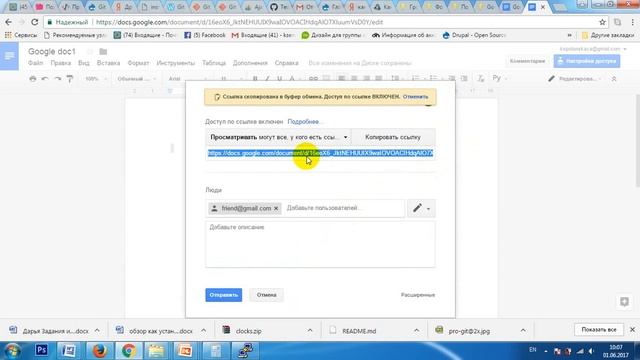Click the undo arrow in toolbar
Viewport: 640px width, 360px height.
pyautogui.click(x=45, y=78)
